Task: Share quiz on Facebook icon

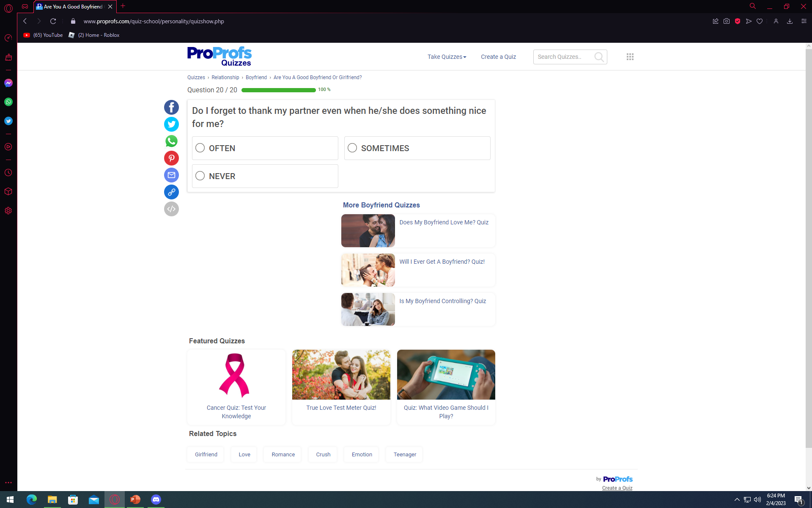Action: point(171,107)
